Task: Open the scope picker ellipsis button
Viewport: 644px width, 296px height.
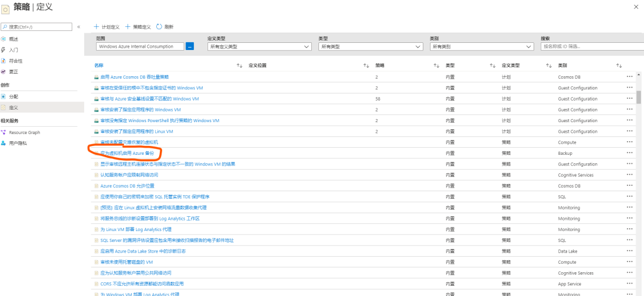Action: tap(190, 46)
